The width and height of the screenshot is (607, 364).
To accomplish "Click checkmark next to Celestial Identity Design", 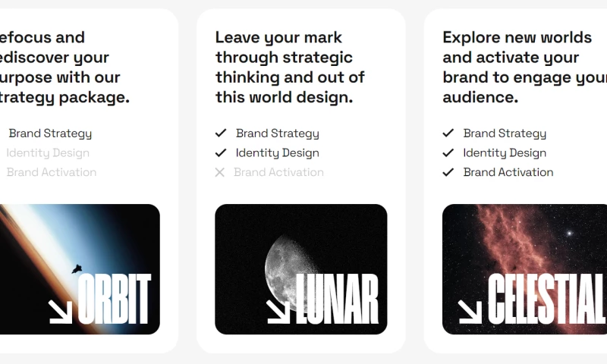I will (x=448, y=152).
